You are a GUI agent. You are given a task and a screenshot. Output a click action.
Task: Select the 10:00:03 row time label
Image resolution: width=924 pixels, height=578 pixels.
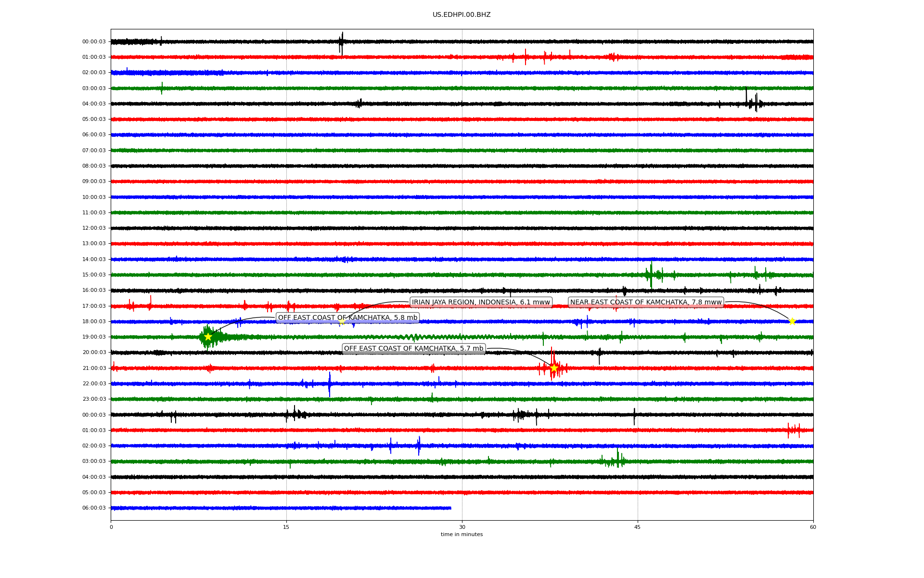click(94, 197)
